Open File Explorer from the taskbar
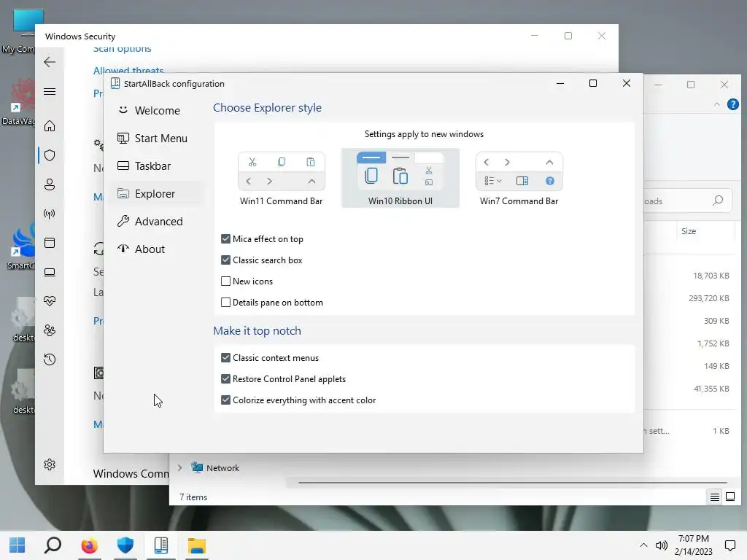Image resolution: width=747 pixels, height=560 pixels. click(197, 545)
